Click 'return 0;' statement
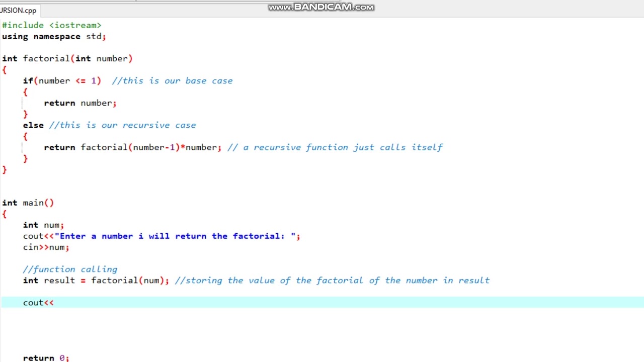The height and width of the screenshot is (362, 644). tap(46, 357)
